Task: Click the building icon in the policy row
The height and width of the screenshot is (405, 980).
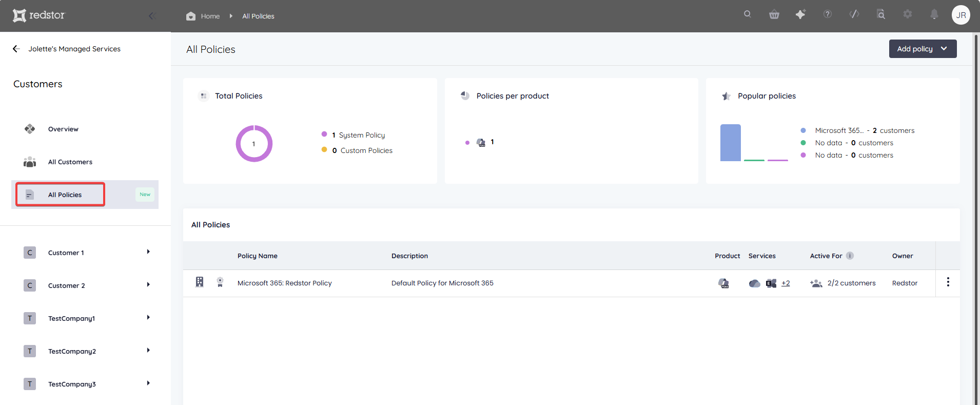Action: (x=200, y=282)
